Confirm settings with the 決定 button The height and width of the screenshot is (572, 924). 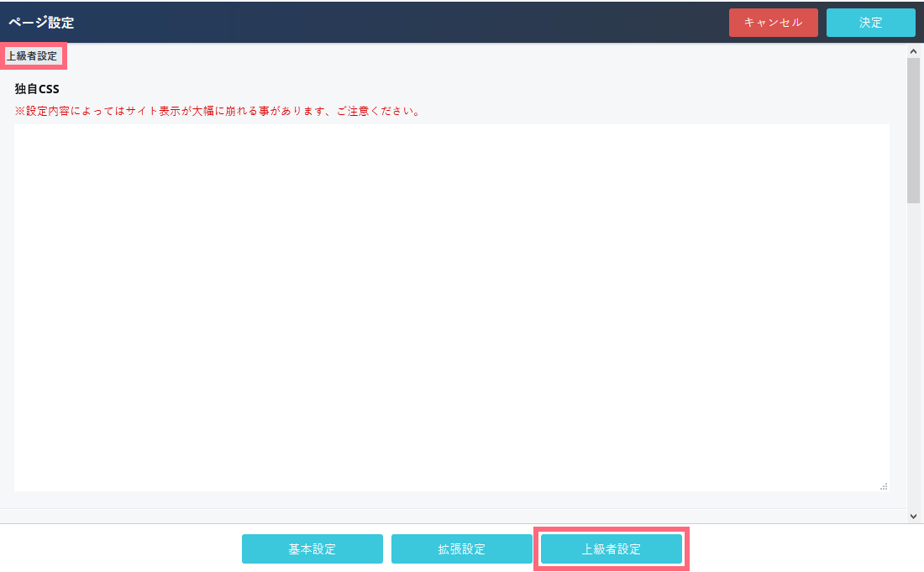pos(870,23)
